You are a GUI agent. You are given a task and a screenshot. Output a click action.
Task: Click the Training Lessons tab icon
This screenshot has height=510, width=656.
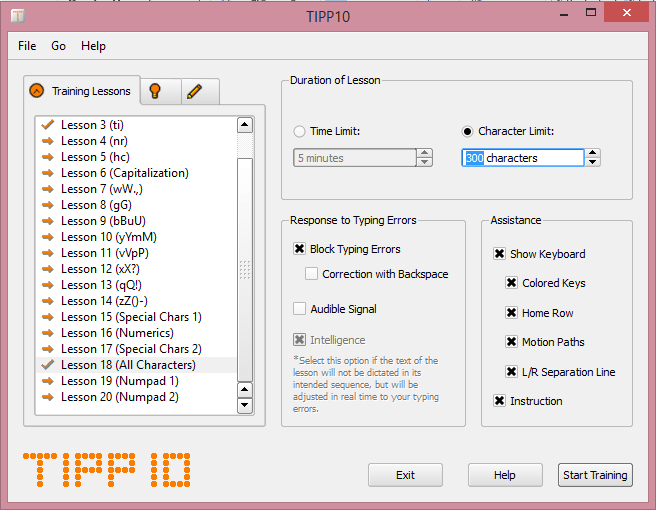click(37, 91)
